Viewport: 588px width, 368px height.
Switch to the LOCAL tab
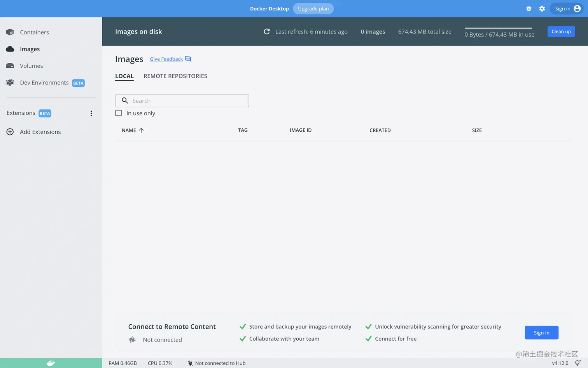pyautogui.click(x=124, y=76)
